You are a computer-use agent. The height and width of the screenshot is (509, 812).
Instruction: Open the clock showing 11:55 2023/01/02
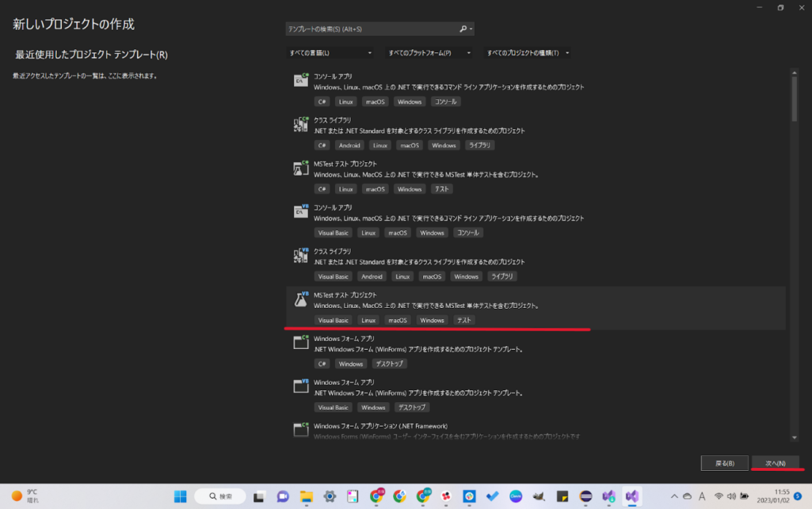tap(774, 496)
